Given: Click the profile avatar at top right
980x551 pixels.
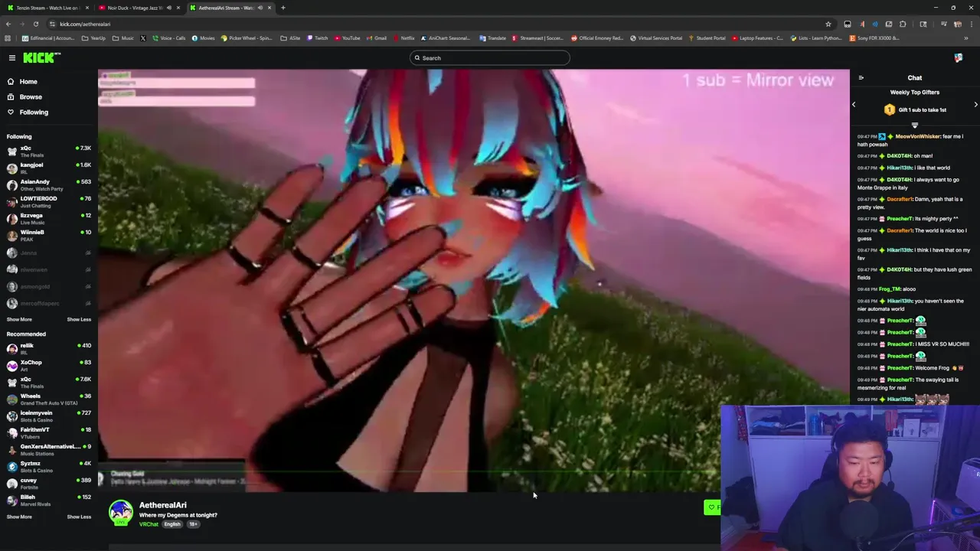Looking at the screenshot, I should [x=959, y=58].
